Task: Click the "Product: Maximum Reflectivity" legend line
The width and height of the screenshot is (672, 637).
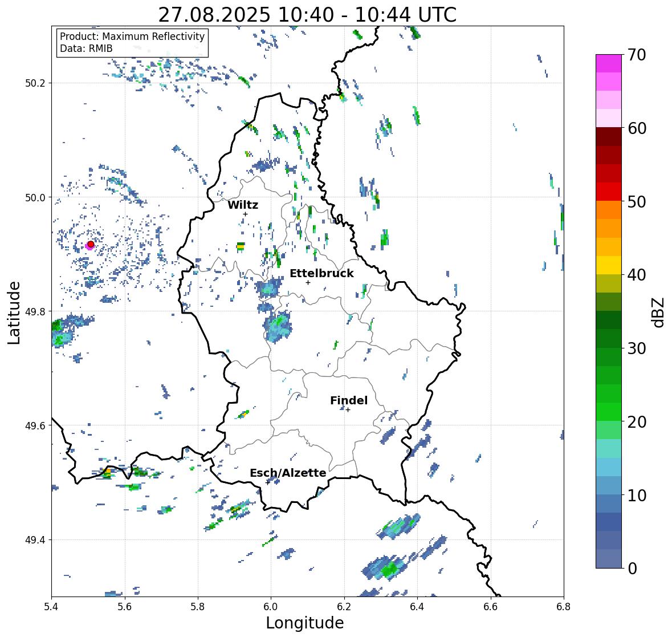Action: 132,36
